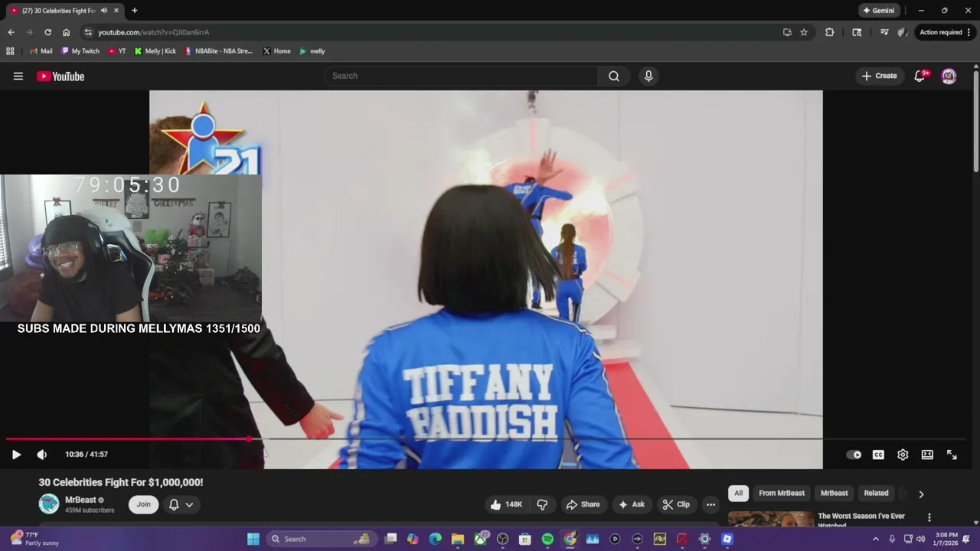Click the Action required menu button
Image resolution: width=980 pixels, height=551 pixels.
tap(946, 32)
